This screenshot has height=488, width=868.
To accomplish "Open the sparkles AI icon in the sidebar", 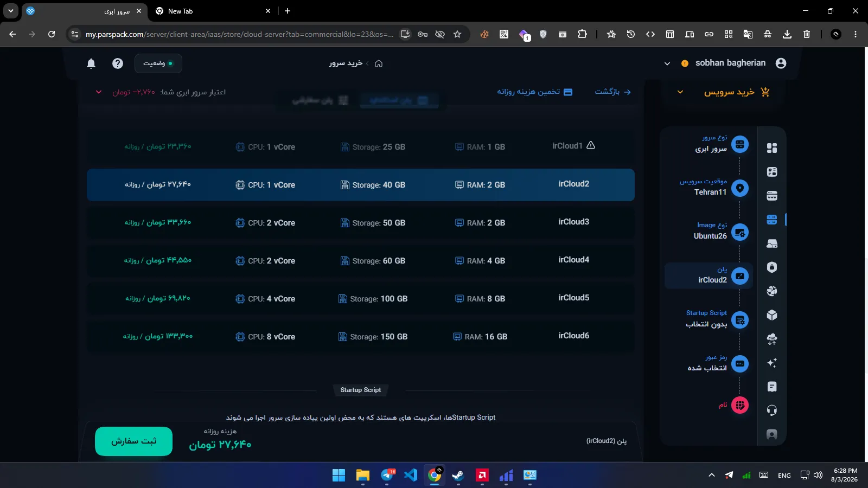I will (772, 363).
